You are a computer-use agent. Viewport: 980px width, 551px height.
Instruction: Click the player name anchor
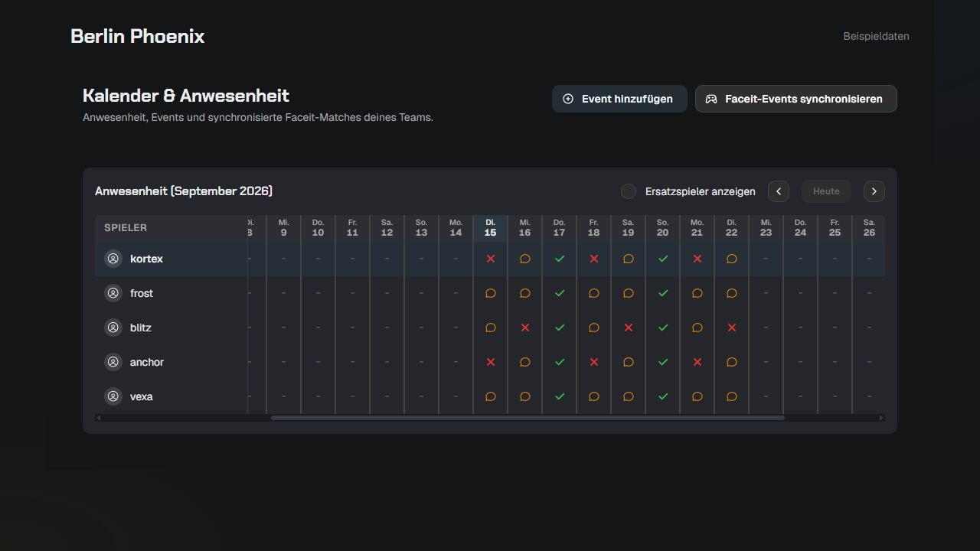pyautogui.click(x=147, y=362)
